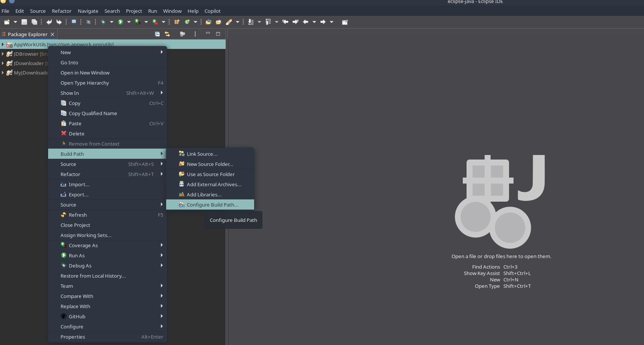Image resolution: width=644 pixels, height=345 pixels.
Task: Click Link Source... in Build Path submenu
Action: [x=210, y=154]
